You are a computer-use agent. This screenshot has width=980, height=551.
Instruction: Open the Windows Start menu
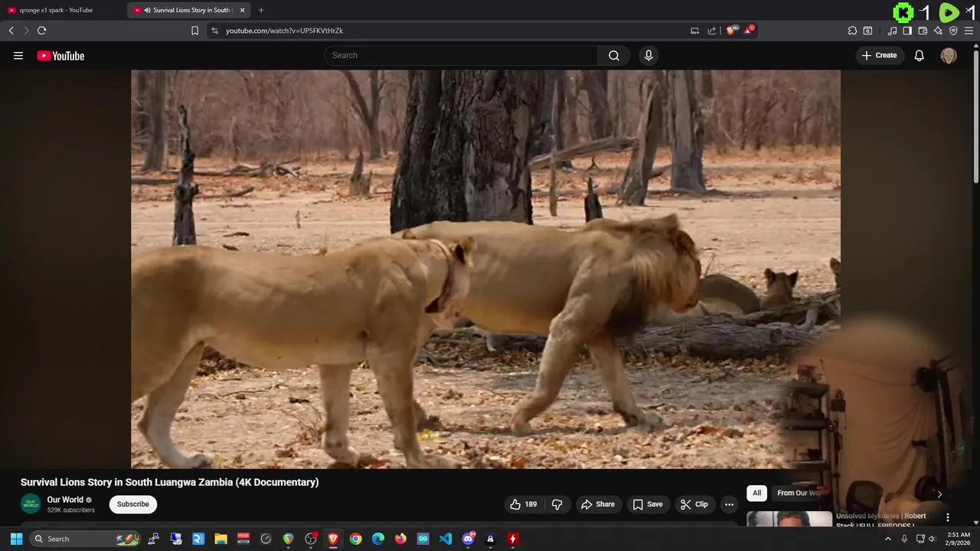tap(16, 539)
